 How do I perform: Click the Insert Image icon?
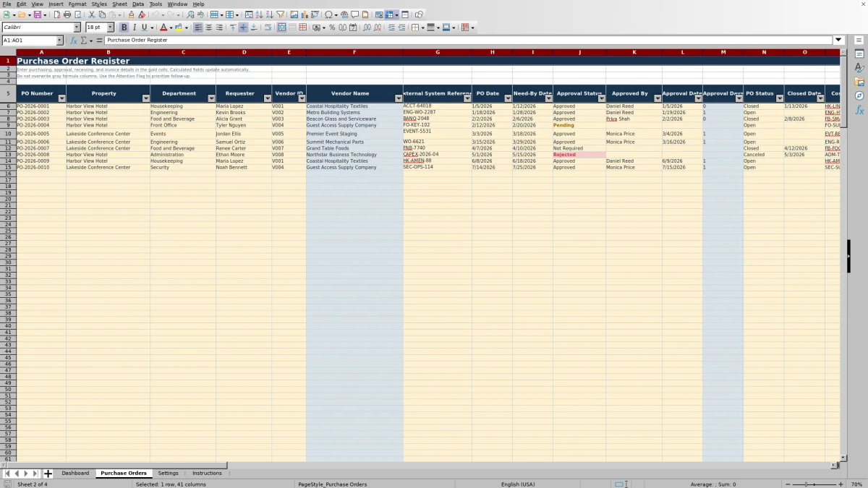coord(294,14)
